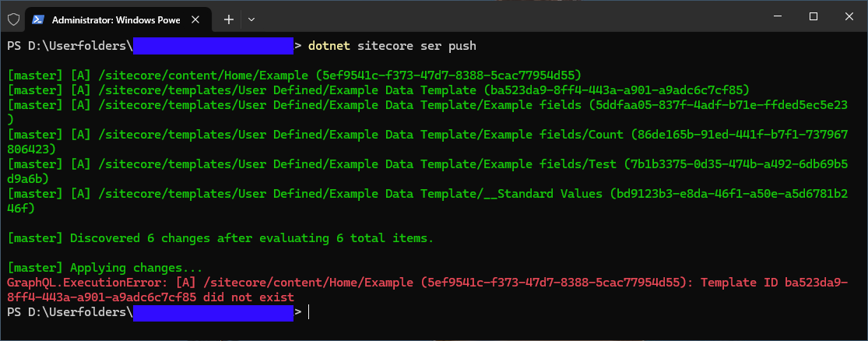The width and height of the screenshot is (868, 341).
Task: Click the red GraphQL.ExecutionError message
Action: (427, 290)
